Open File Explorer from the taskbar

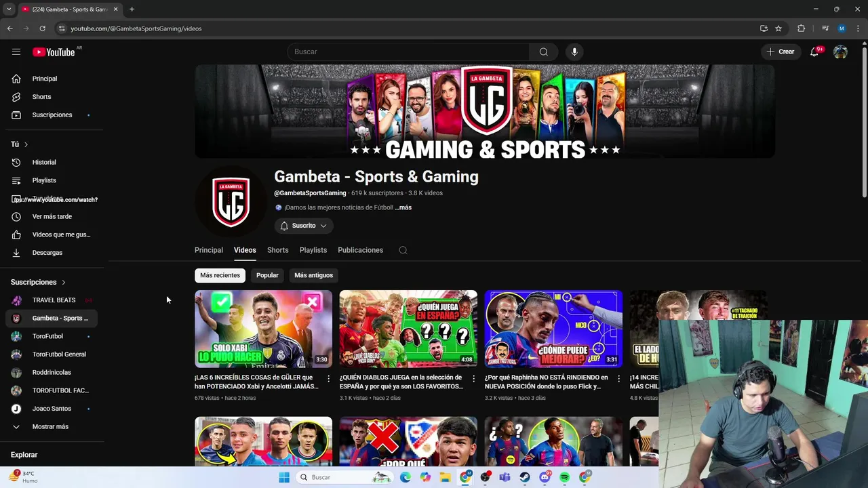(445, 477)
